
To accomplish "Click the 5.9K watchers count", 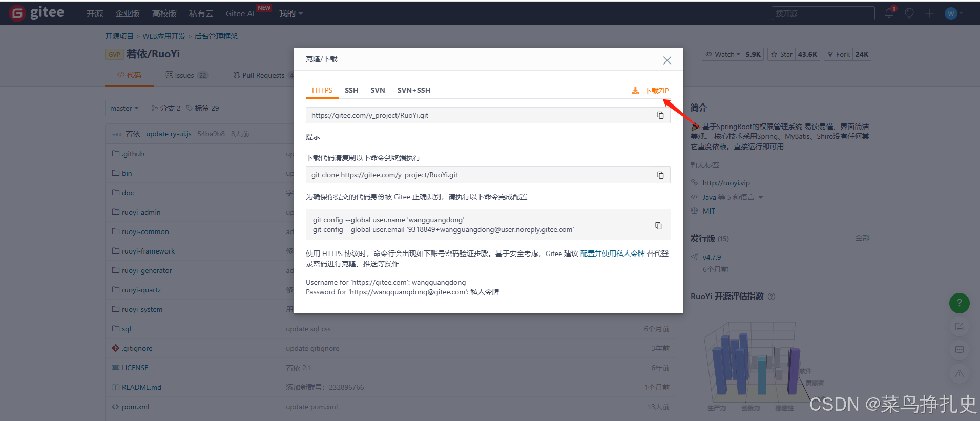I will click(x=753, y=54).
